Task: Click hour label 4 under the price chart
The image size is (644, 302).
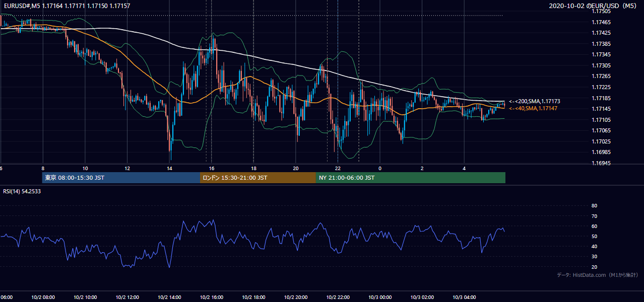Action: coord(464,168)
